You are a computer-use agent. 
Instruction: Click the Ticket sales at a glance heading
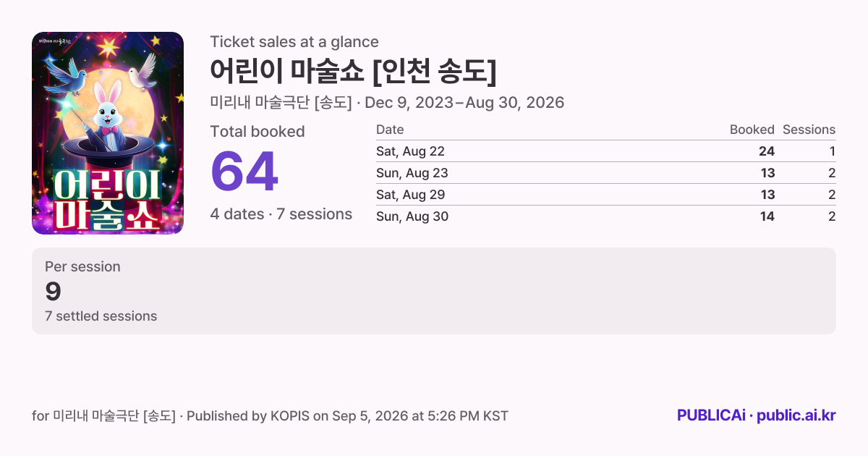pyautogui.click(x=294, y=42)
